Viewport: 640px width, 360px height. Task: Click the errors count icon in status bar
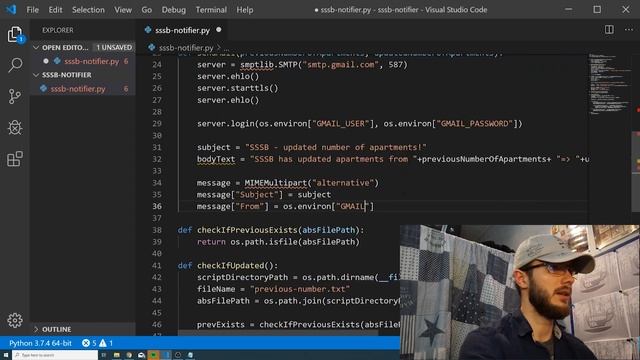[86, 343]
